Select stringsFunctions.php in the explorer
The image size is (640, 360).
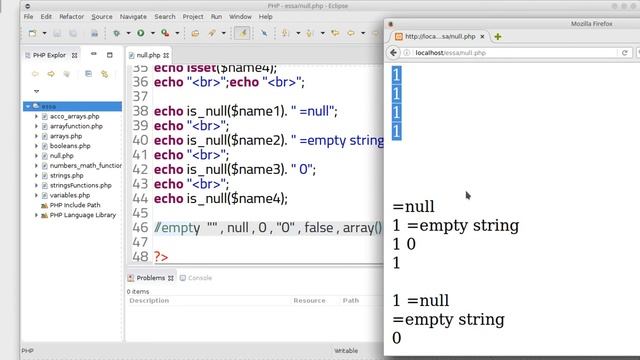tap(80, 185)
